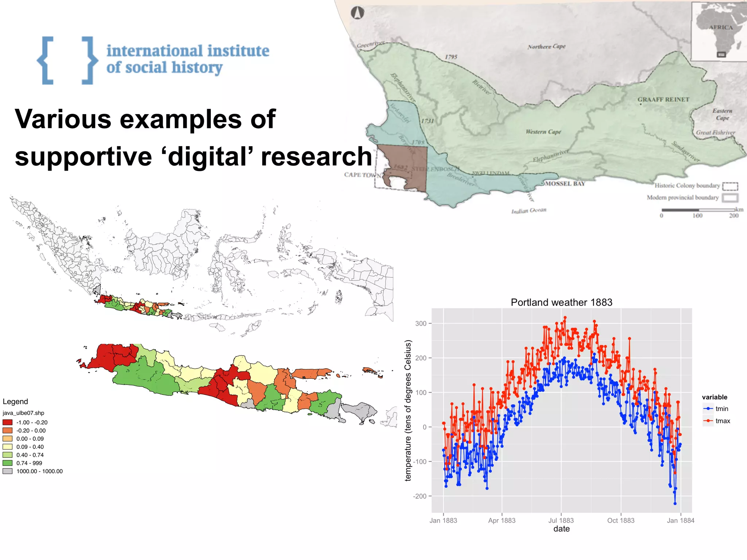Click the km scale bar
Viewport: 747px width, 560px height.
pos(698,210)
